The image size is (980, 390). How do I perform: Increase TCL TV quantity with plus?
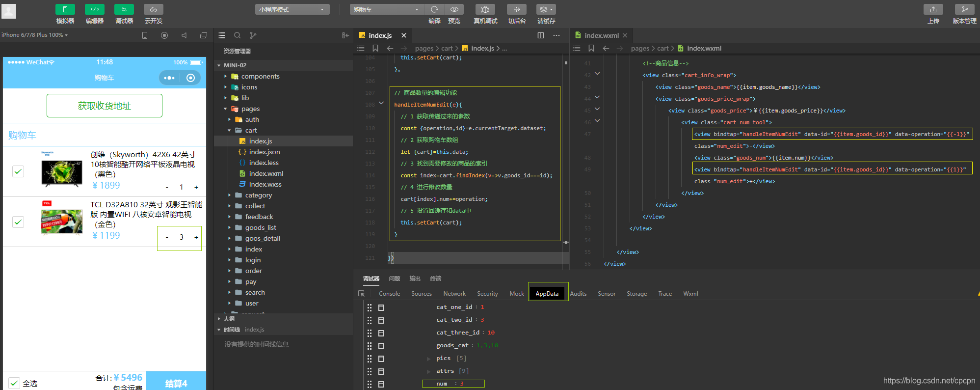click(x=196, y=237)
